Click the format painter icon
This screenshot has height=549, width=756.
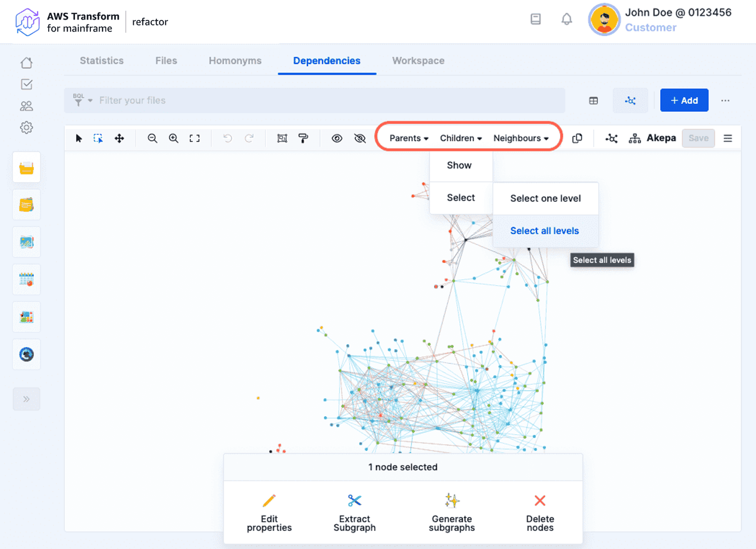tap(303, 138)
